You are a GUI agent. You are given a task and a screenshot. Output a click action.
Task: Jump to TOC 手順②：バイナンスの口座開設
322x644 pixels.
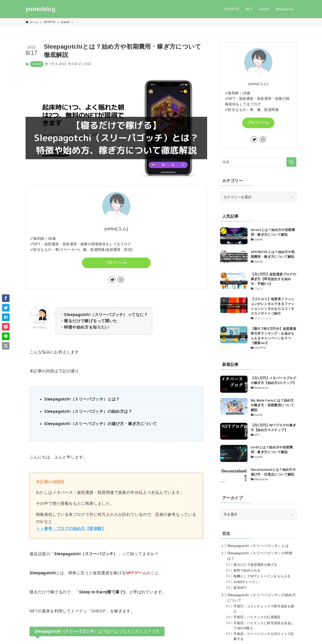point(257,617)
